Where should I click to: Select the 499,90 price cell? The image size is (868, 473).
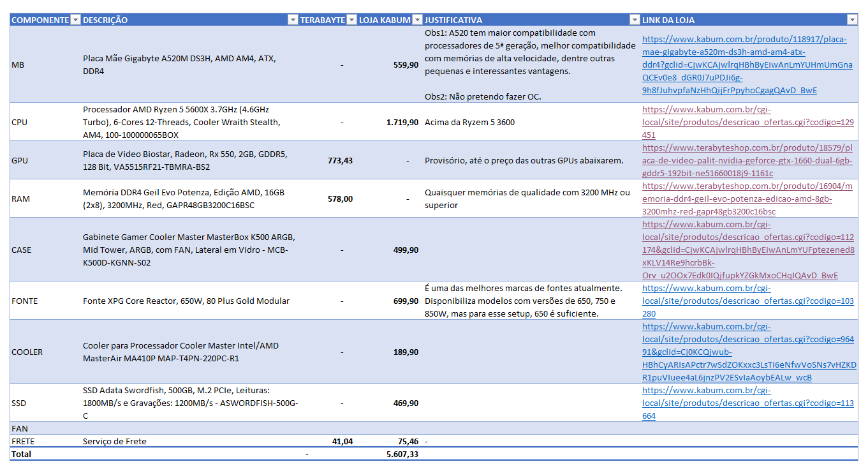[390, 250]
